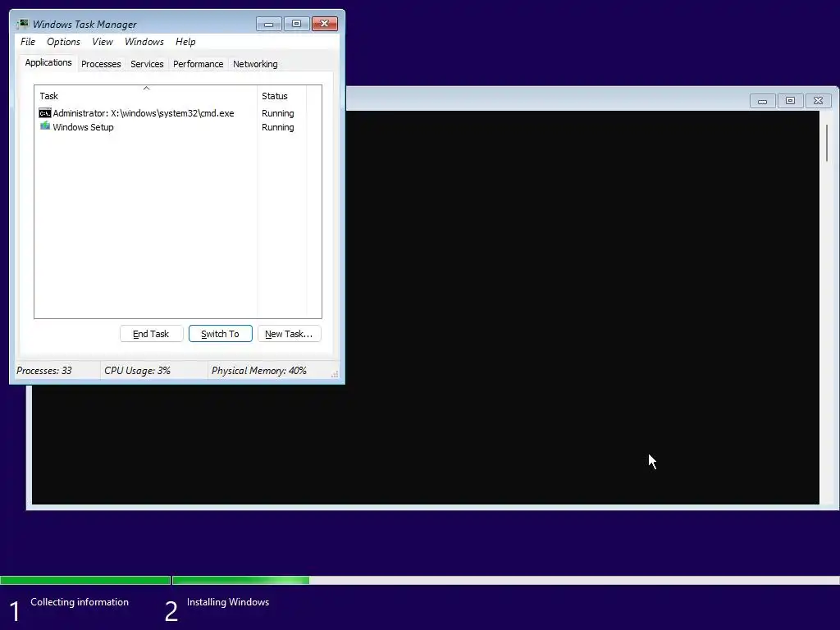Switch to the Performance tab
This screenshot has height=630, width=840.
(x=198, y=64)
